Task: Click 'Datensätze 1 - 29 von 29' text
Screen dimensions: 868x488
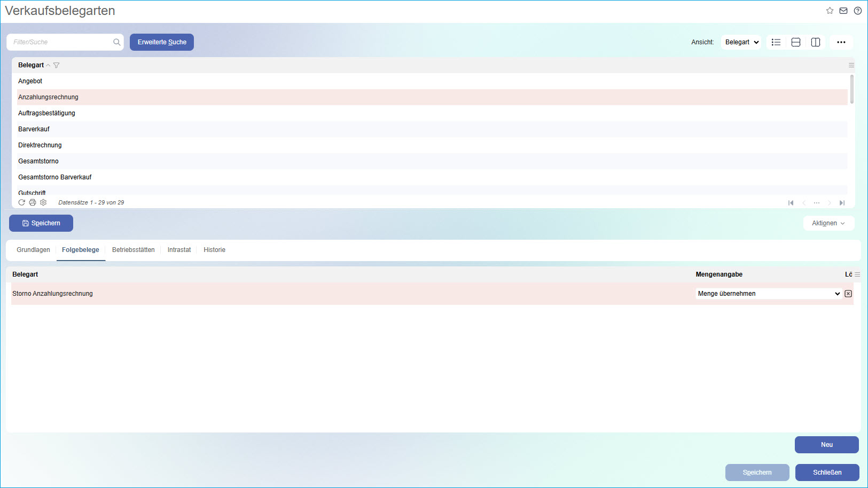Action: click(91, 202)
